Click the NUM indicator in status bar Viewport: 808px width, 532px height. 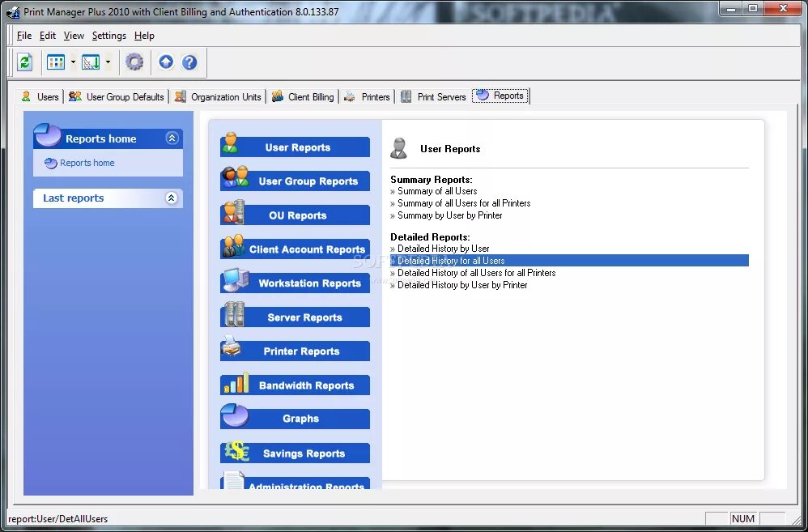(743, 518)
